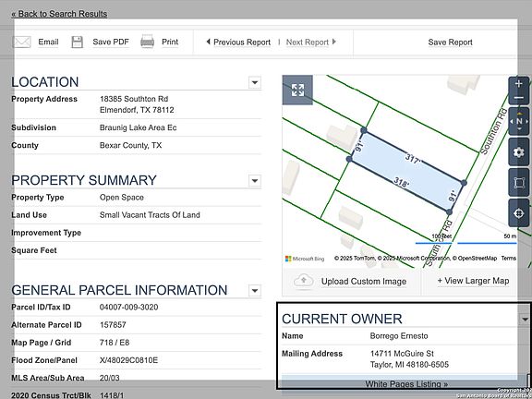The image size is (532, 399).
Task: Expand map to fullscreen with arrows icon
Action: click(297, 90)
